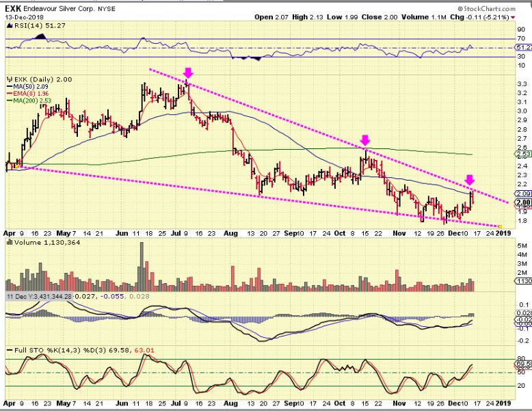Click the Low 1.99 quote value
This screenshot has width=532, height=411.
click(342, 17)
